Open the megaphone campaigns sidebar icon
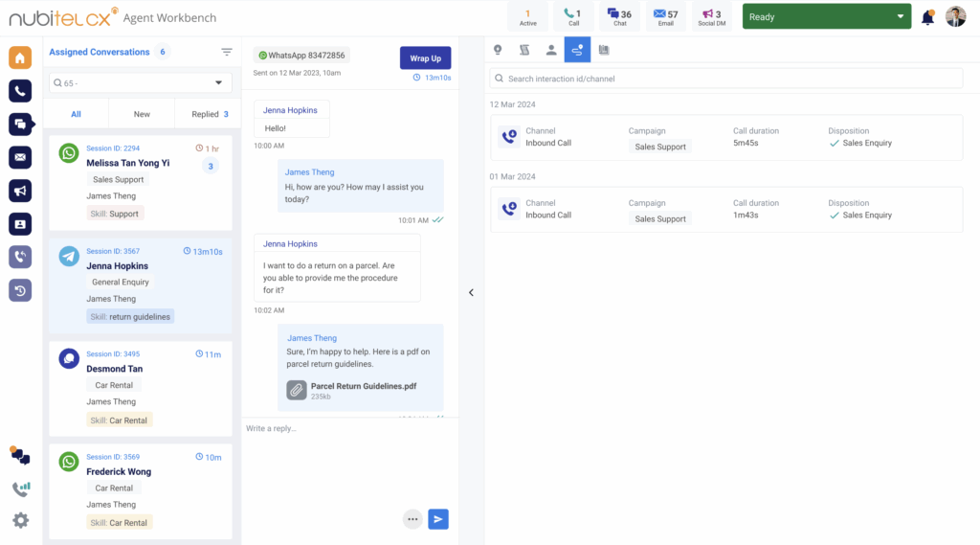 (20, 191)
